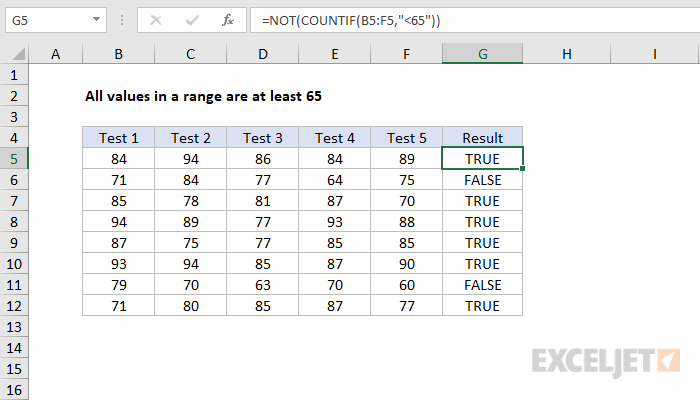Click the title 'All values in a range are at least 65'
The height and width of the screenshot is (400, 700).
203,96
